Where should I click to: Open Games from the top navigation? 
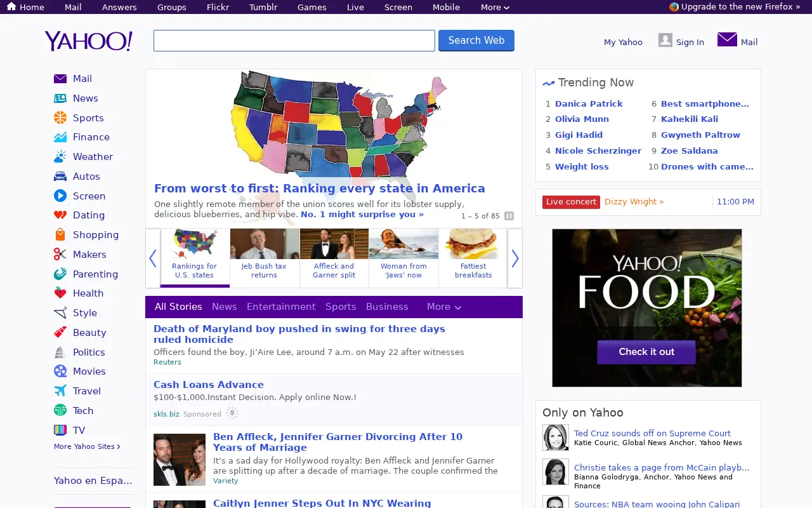(x=312, y=7)
